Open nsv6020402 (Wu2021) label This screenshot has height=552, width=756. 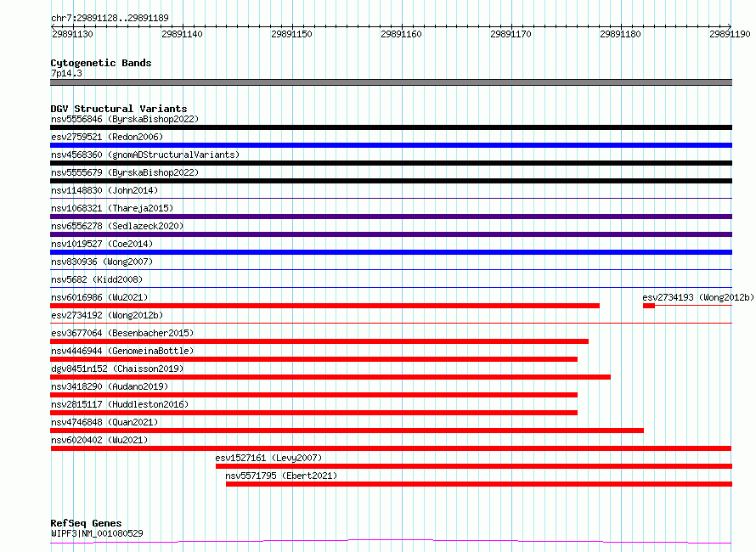99,440
